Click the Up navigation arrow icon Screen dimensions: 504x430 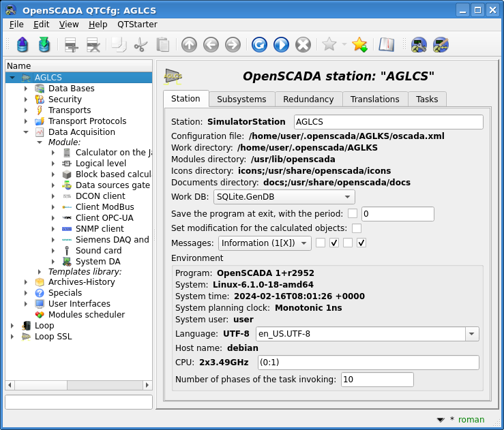(189, 45)
